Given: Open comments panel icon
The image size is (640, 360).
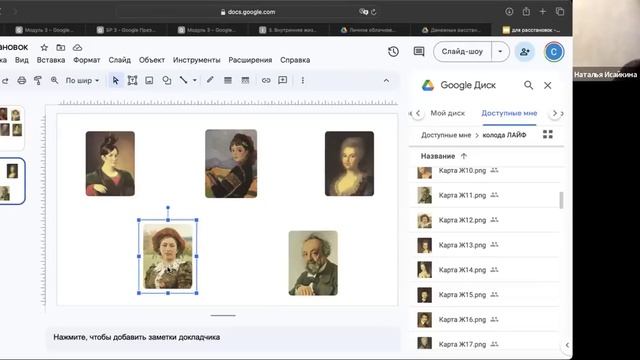Looking at the screenshot, I should (x=419, y=51).
